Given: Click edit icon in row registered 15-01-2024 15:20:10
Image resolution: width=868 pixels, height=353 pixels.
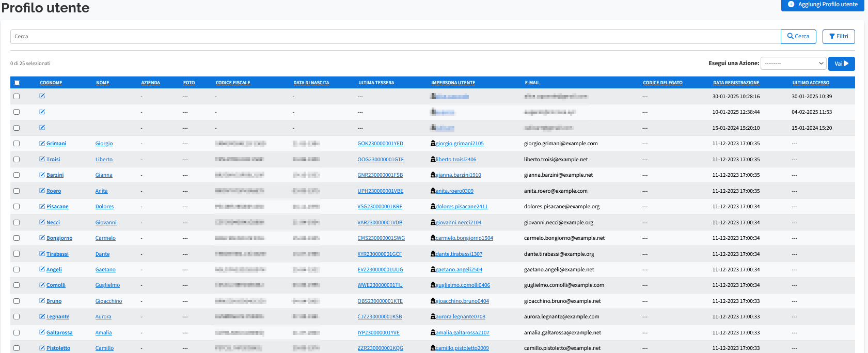Looking at the screenshot, I should click(42, 127).
